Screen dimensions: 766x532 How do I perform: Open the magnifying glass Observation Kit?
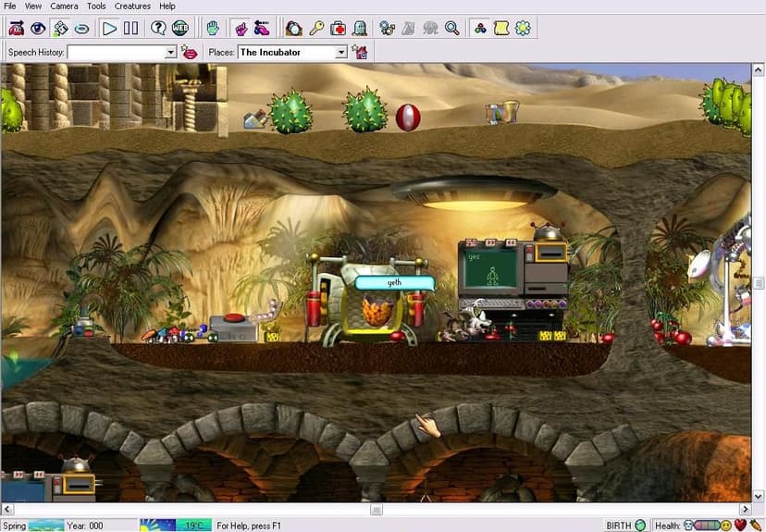click(x=452, y=29)
